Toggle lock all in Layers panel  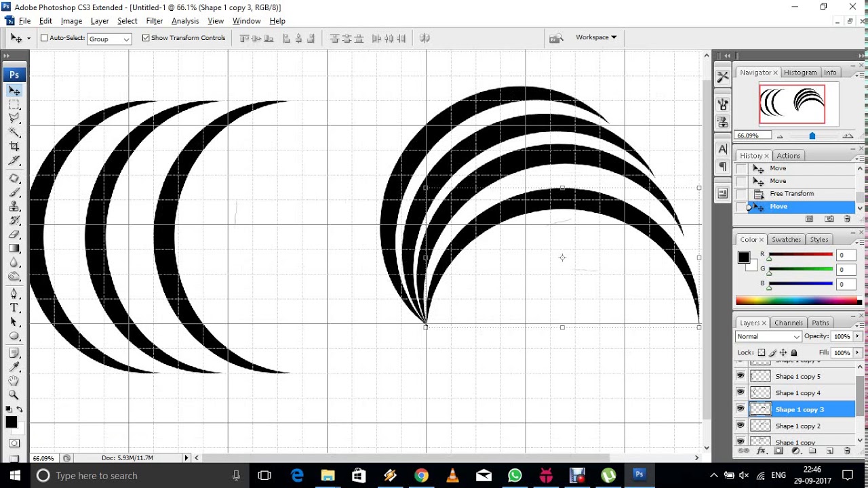(x=794, y=352)
